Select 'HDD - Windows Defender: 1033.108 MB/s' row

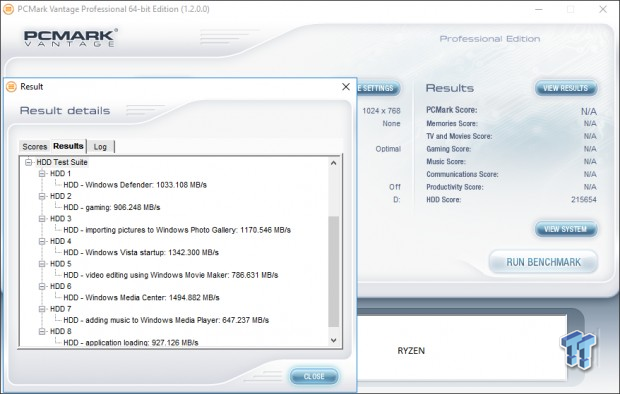pyautogui.click(x=135, y=185)
